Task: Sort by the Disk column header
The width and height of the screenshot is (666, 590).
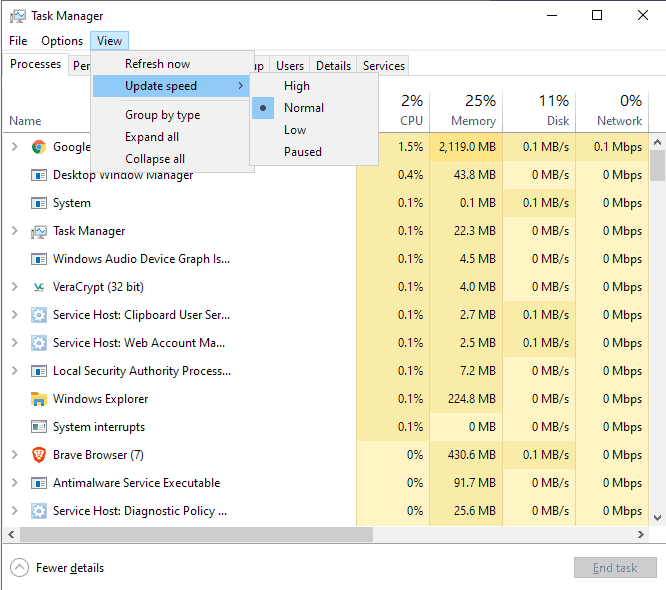Action: (x=539, y=110)
